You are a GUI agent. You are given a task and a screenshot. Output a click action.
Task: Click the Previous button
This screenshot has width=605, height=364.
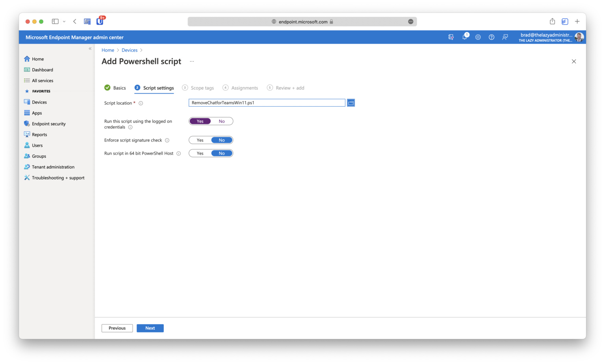pos(117,328)
